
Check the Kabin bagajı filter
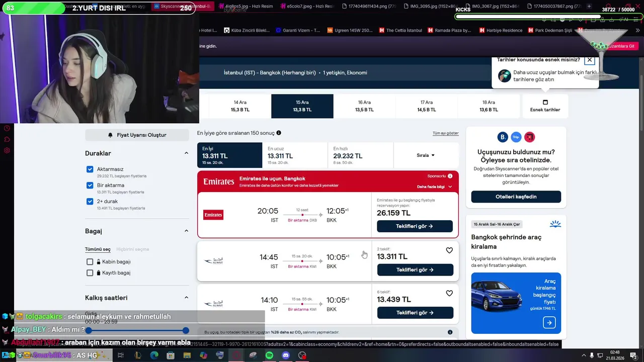tap(90, 262)
